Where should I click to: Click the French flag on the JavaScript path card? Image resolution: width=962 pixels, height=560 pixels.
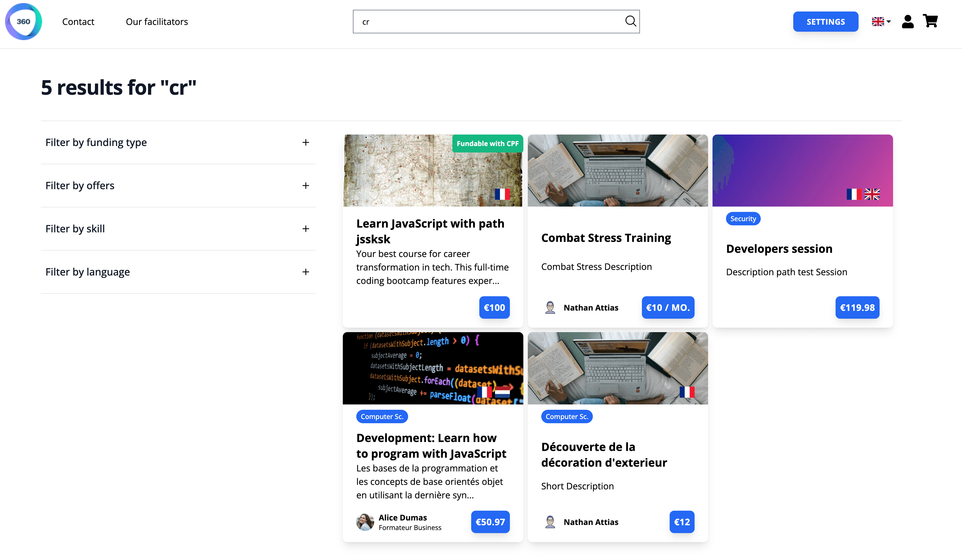503,194
